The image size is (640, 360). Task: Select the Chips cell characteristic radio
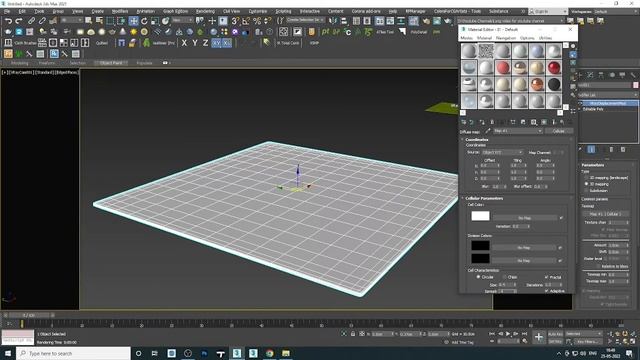[505, 277]
